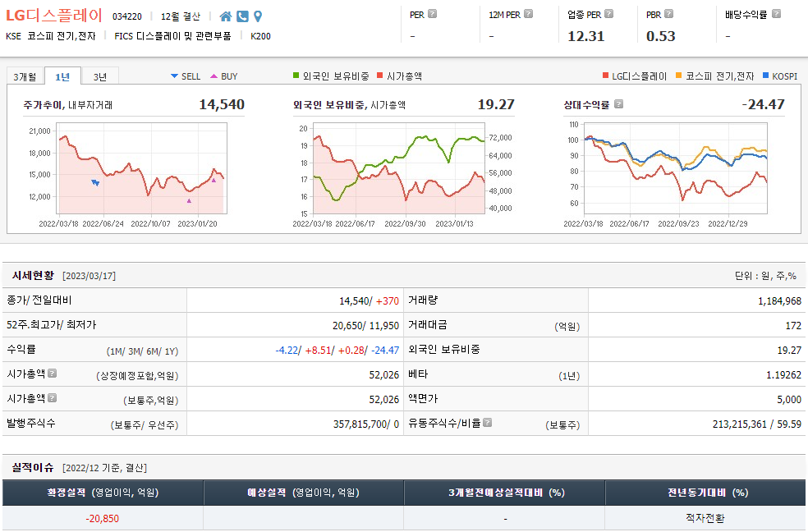
Task: Click pink BUY marker near 2023/01/20
Action: (x=189, y=201)
